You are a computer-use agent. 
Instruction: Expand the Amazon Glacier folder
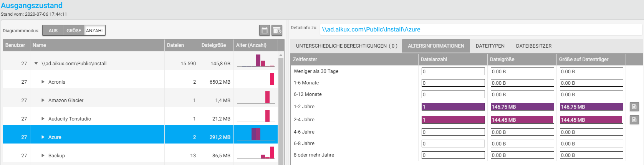[43, 100]
